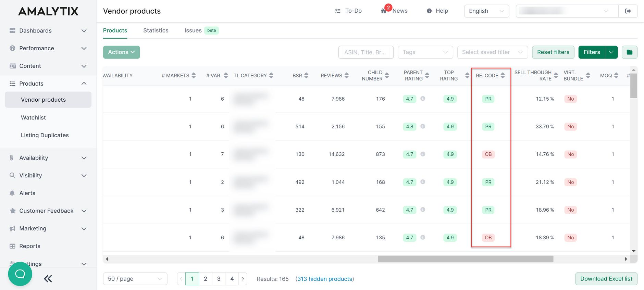
Task: Sort by MOQ column arrows
Action: coord(616,75)
